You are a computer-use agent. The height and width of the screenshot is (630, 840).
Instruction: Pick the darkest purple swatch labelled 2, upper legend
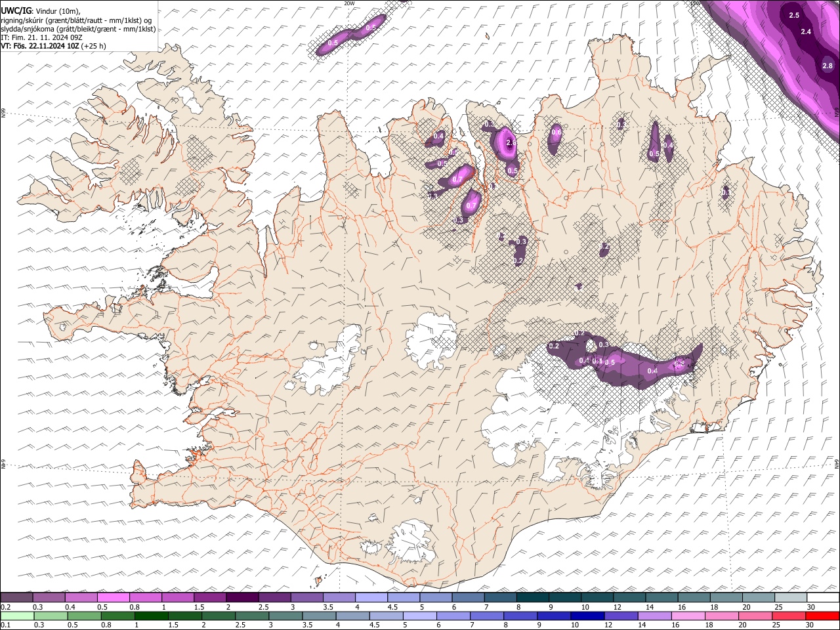click(243, 598)
